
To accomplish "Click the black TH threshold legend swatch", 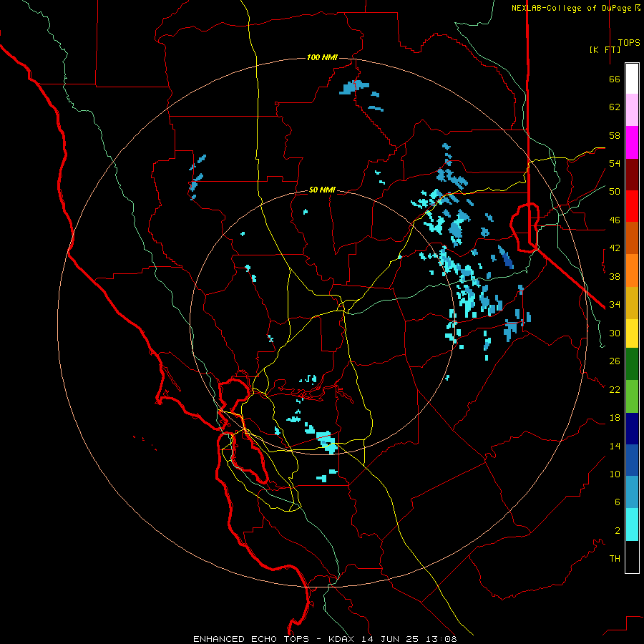I will pos(632,557).
